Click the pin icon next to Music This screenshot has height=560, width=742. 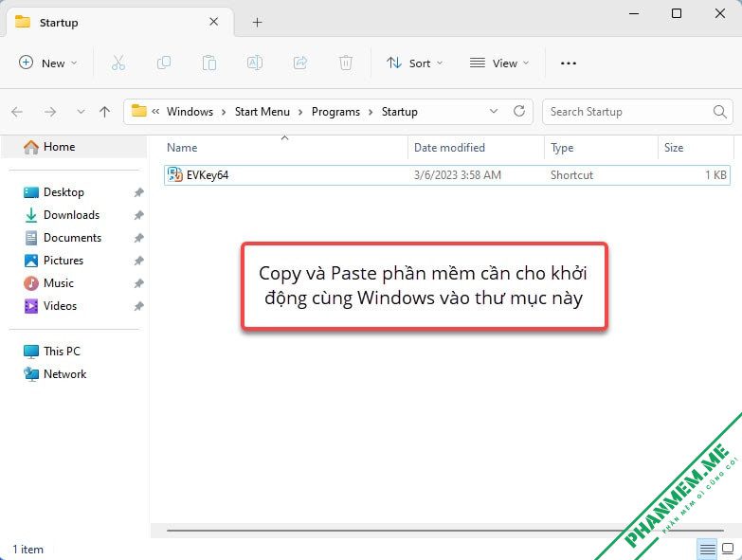point(138,283)
